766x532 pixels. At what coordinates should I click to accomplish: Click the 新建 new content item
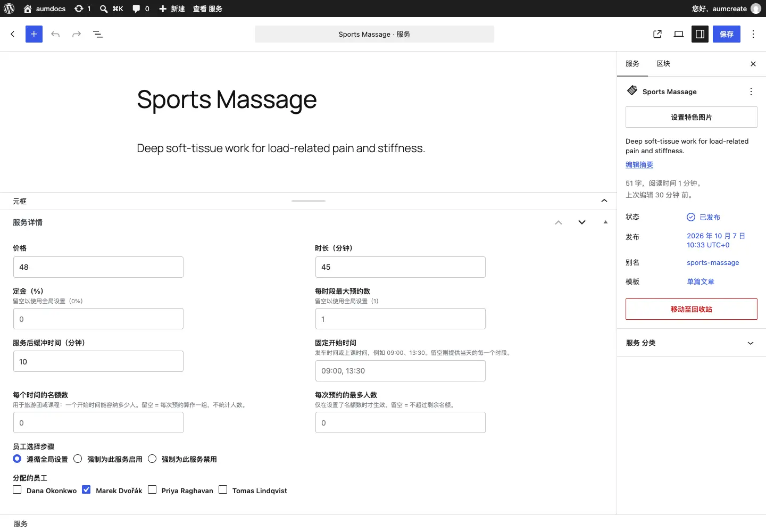pos(172,9)
